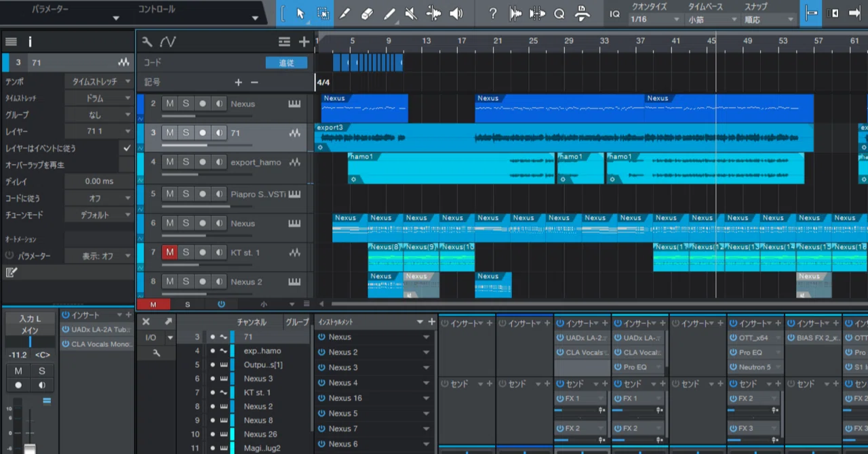Remove signature with minus on 記号 row
Viewport: 868px width, 454px height.
click(254, 82)
